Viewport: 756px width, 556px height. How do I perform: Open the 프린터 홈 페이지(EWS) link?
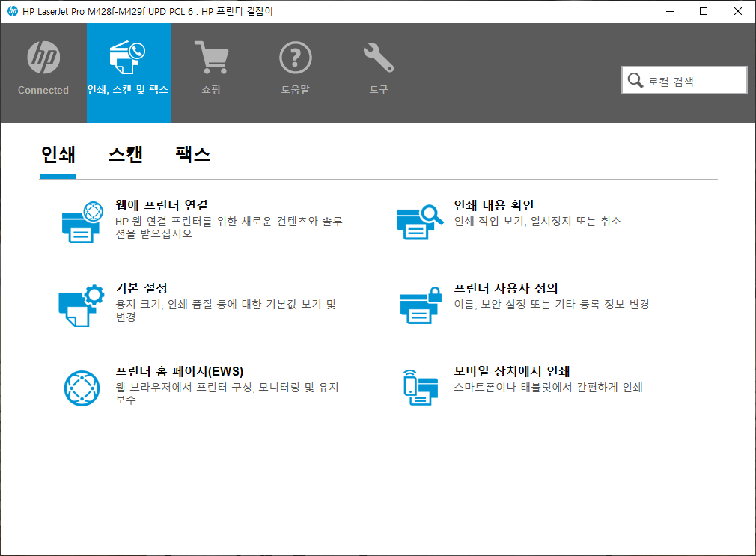pos(180,371)
